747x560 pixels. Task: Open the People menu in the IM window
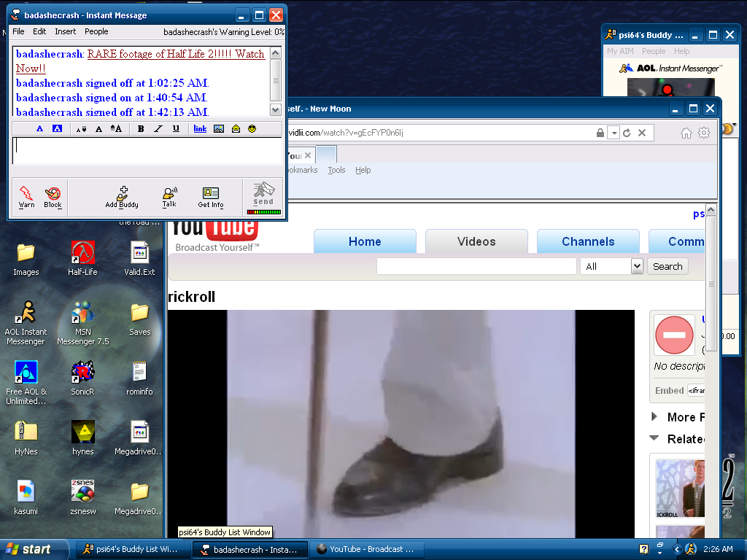pos(96,31)
